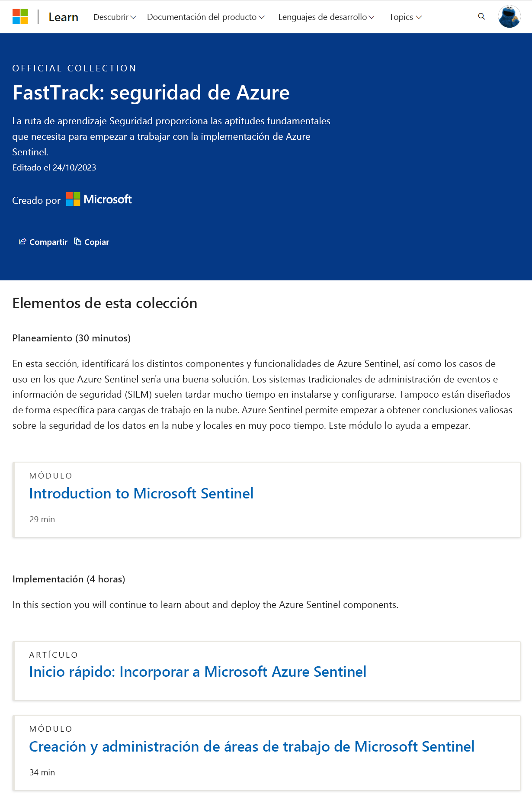Image resolution: width=532 pixels, height=797 pixels.
Task: Open the Creación y administración de áreas module
Action: (252, 746)
